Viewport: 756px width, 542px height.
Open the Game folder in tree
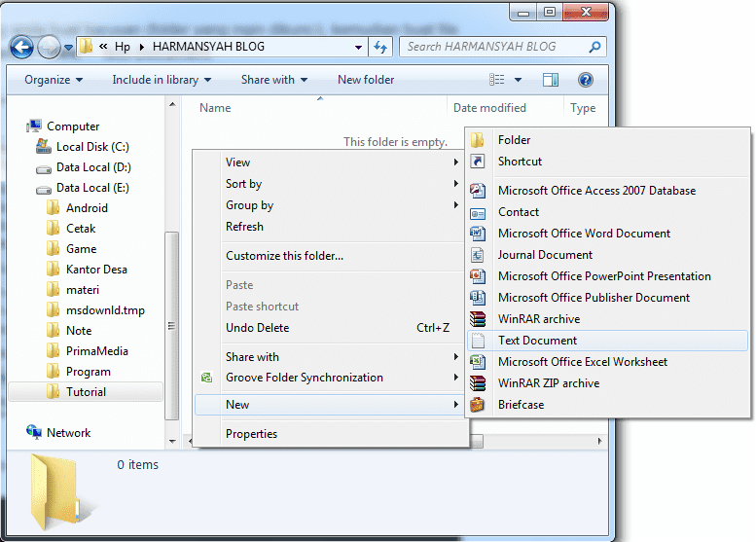pos(71,249)
